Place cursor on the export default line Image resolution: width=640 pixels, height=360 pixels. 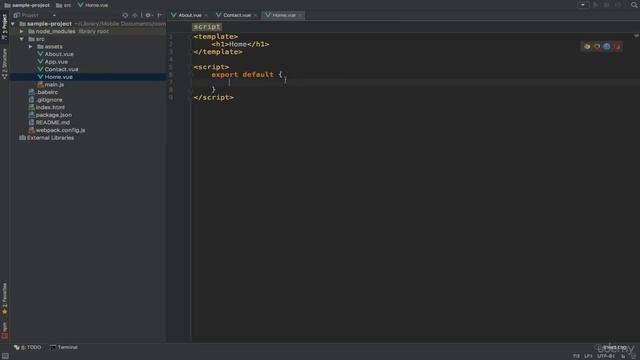coord(247,75)
